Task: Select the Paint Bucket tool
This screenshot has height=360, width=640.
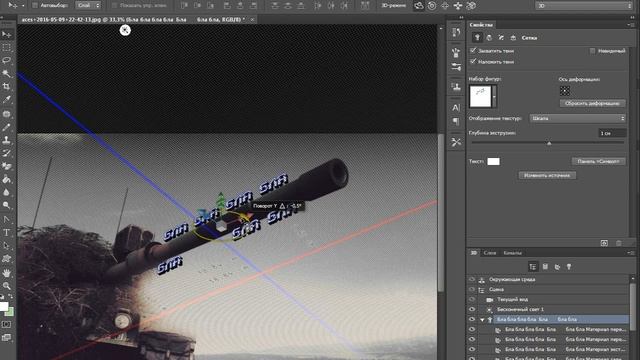Action: pos(7,179)
